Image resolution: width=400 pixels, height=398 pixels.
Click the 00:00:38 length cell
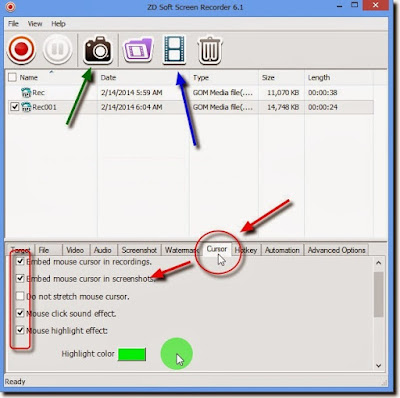(323, 92)
